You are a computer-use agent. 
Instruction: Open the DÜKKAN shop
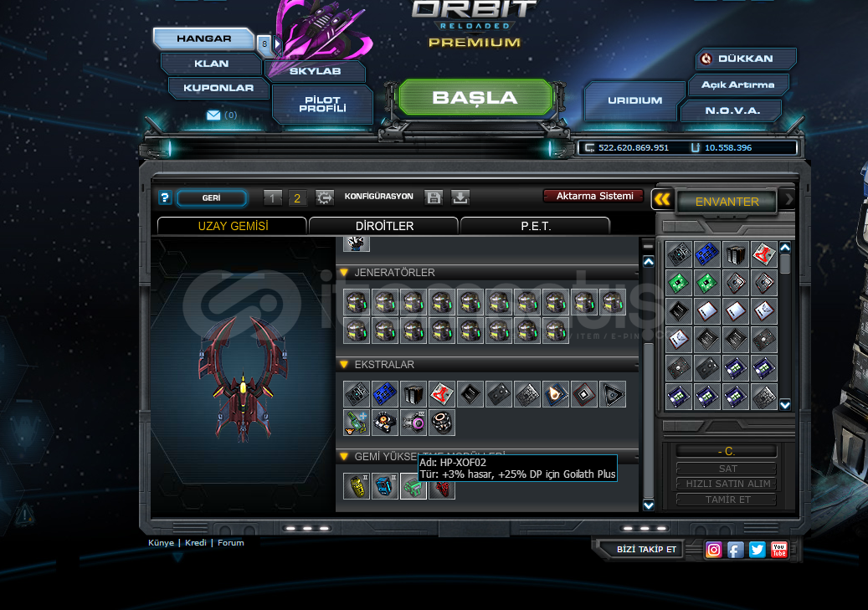pyautogui.click(x=746, y=59)
